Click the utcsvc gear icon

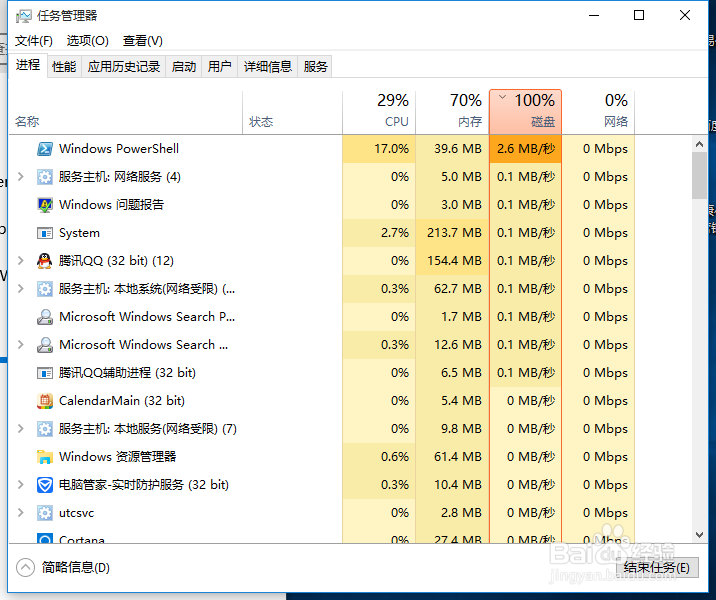click(x=45, y=513)
